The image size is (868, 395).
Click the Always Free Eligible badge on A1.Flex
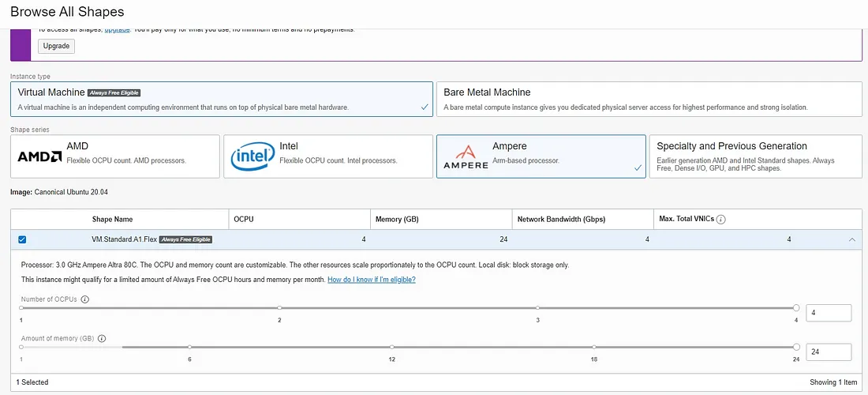186,239
